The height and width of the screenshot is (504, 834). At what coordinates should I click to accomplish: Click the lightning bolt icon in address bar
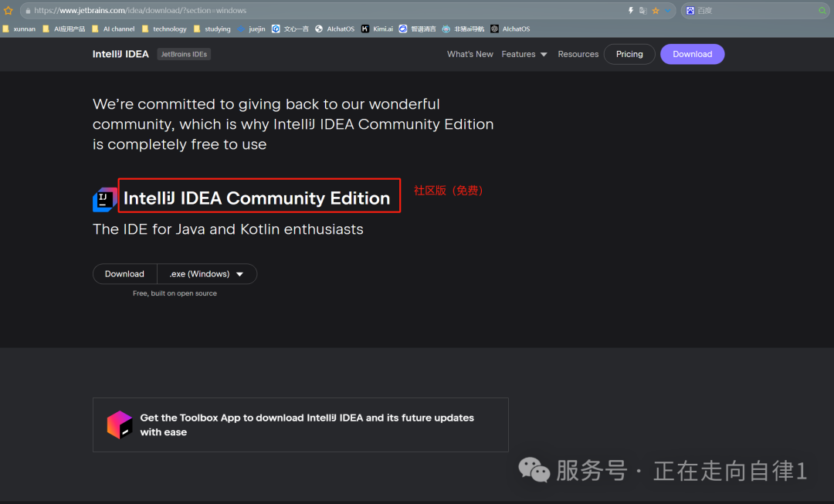click(631, 11)
